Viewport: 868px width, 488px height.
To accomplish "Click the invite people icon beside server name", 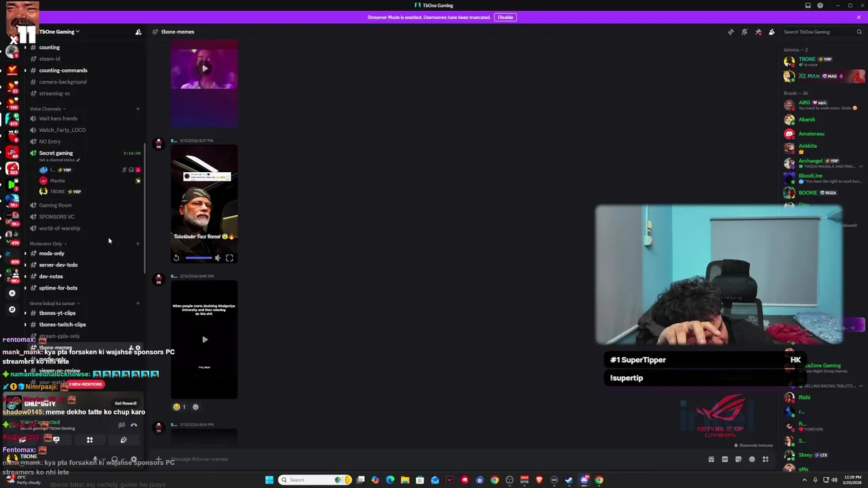I will tap(138, 32).
